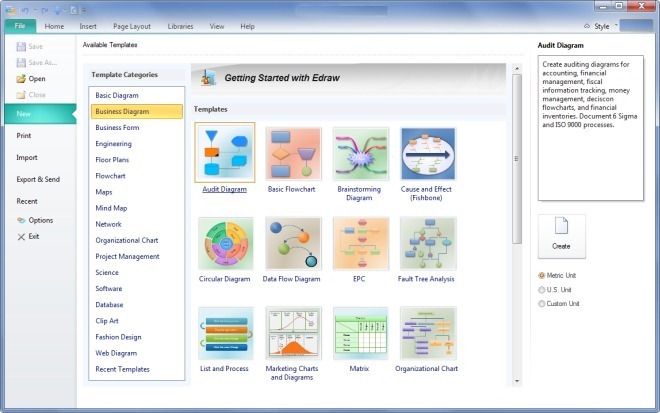Click the Getting Started with Edraw banner
This screenshot has height=413, width=660.
pos(349,78)
